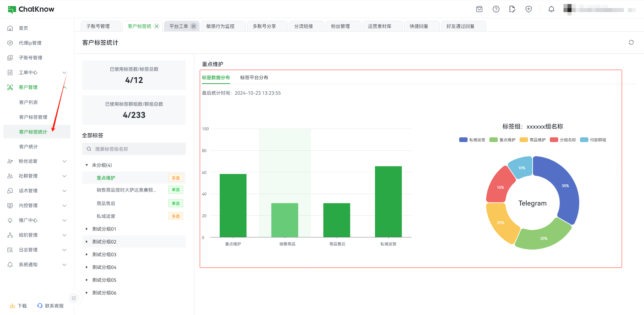Click the 搜索标签组名称 search field
This screenshot has height=315, width=644.
click(134, 149)
